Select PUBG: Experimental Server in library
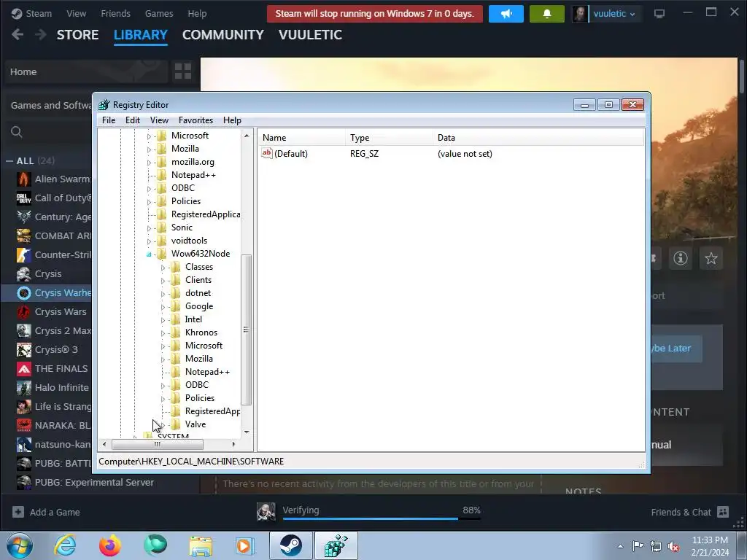 pyautogui.click(x=94, y=483)
